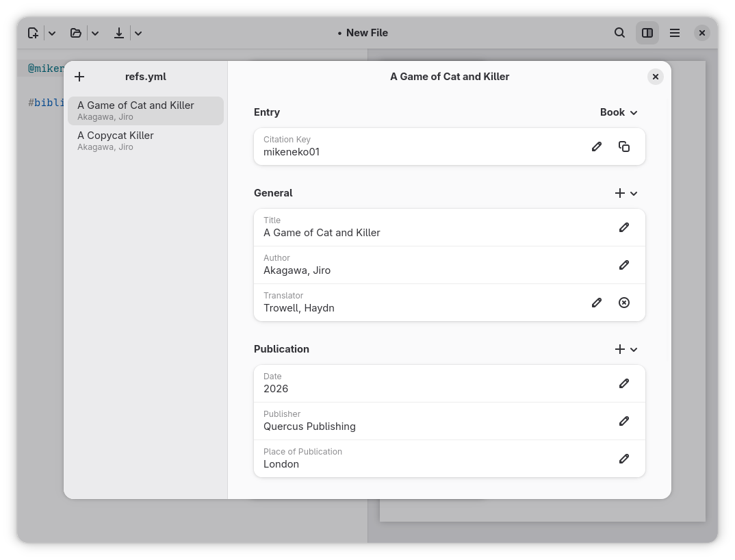Edit the Title field

624,227
